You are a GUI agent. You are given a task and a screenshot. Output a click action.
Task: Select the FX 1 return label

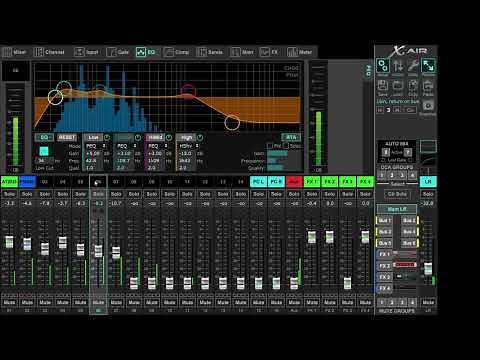pos(312,182)
